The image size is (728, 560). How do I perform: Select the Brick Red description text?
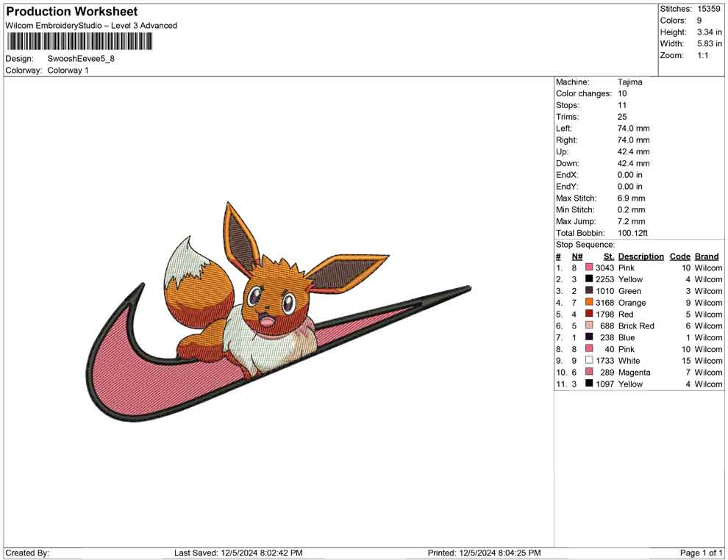[x=636, y=326]
